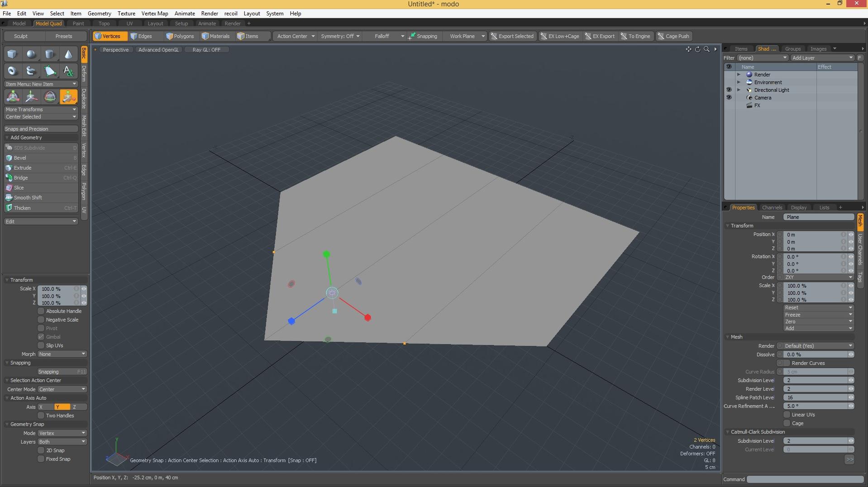Open the Add Layer dropdown

(822, 57)
